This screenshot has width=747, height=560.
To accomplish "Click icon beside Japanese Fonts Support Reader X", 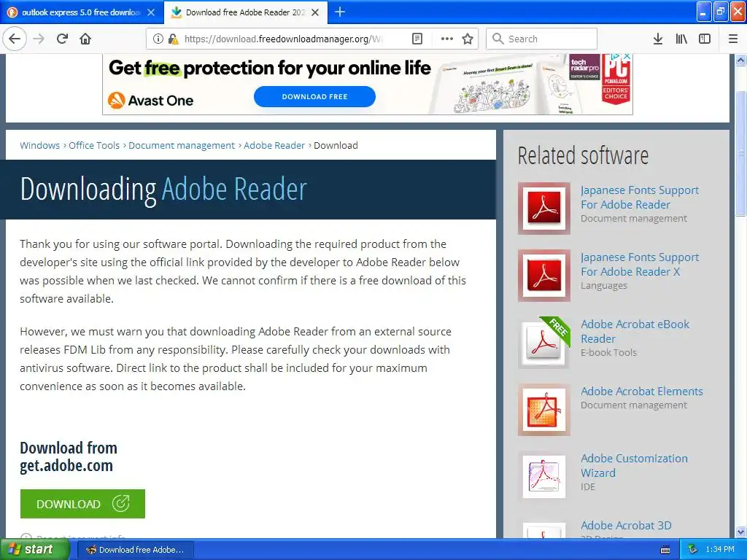I will 544,275.
